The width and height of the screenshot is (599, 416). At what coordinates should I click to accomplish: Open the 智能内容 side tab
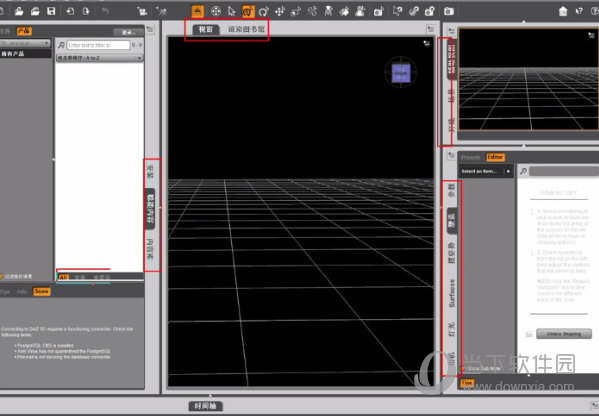pyautogui.click(x=150, y=208)
